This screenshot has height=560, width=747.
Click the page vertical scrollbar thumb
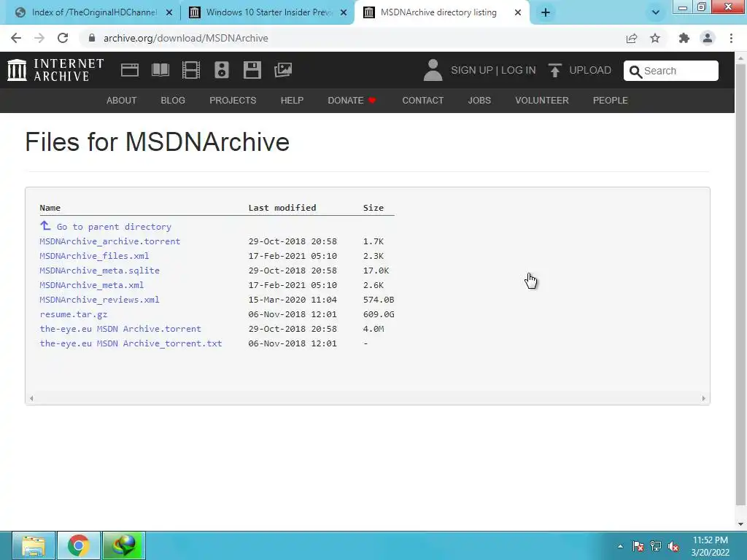(740, 284)
